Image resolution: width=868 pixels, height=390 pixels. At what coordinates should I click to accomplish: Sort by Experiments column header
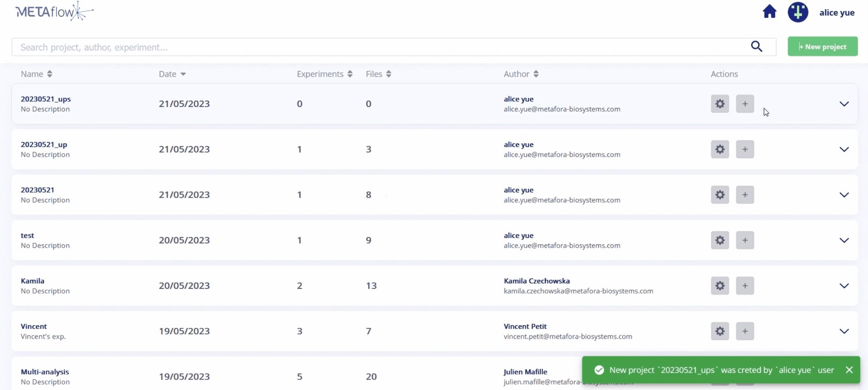324,74
